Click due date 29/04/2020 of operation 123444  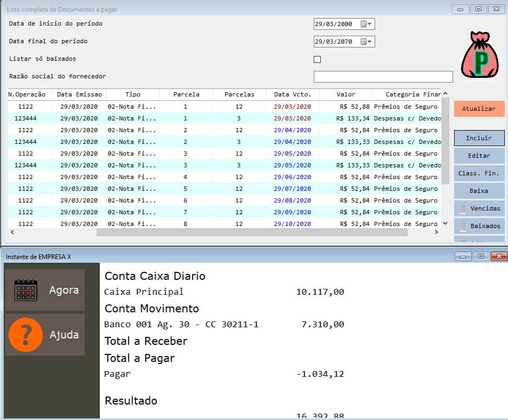point(292,142)
